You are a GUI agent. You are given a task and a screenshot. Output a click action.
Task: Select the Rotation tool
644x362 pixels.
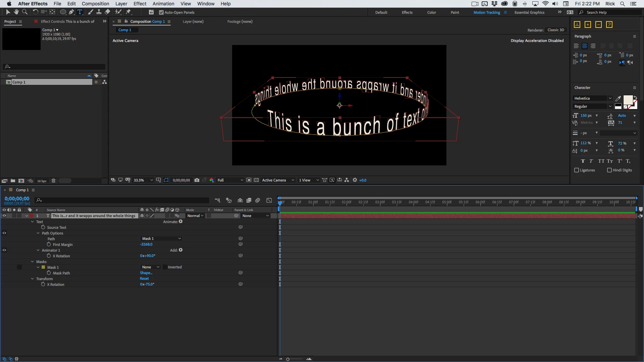pos(35,12)
